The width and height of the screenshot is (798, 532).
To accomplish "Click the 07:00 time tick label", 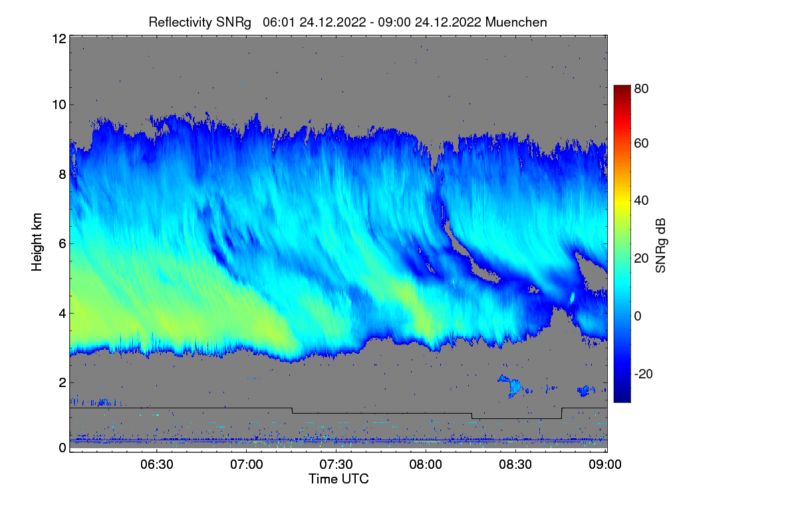I will pos(247,465).
